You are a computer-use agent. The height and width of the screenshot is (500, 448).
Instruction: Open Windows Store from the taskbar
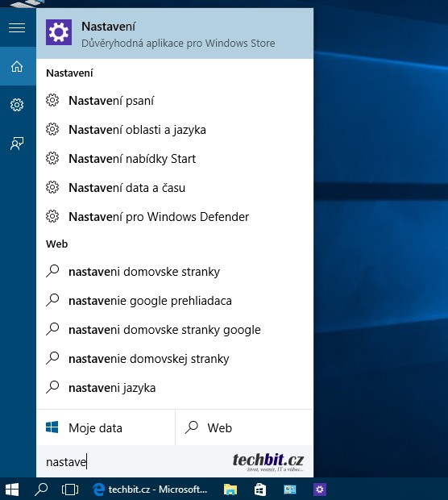(x=260, y=490)
